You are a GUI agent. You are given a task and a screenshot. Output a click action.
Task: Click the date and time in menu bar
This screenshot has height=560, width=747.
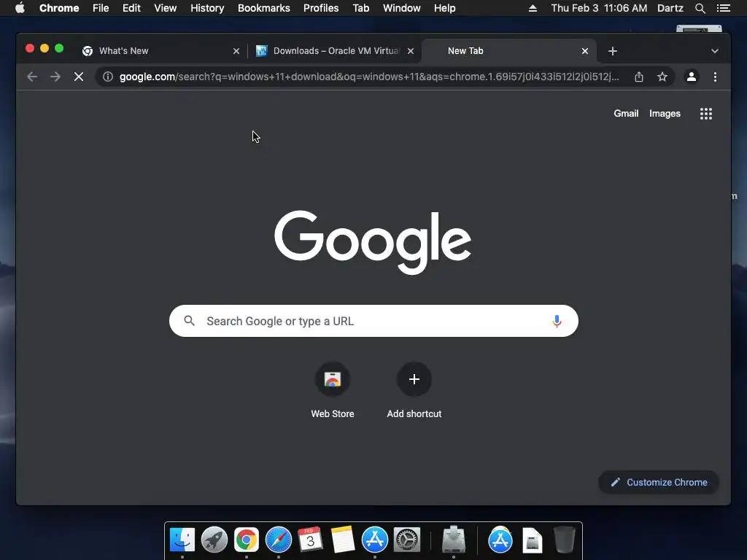599,8
